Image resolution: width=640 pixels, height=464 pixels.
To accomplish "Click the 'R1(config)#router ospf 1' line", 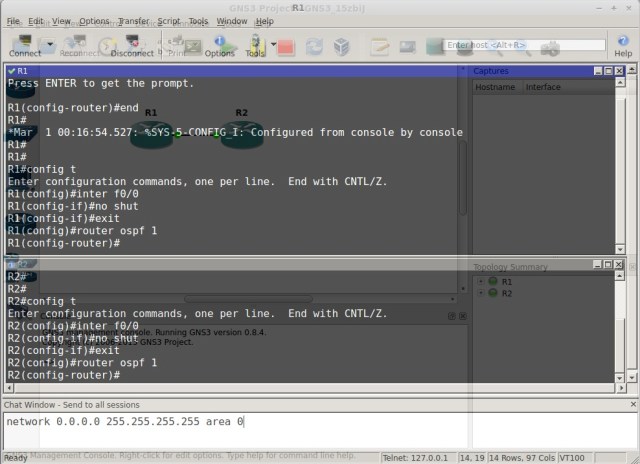I will pyautogui.click(x=82, y=231).
